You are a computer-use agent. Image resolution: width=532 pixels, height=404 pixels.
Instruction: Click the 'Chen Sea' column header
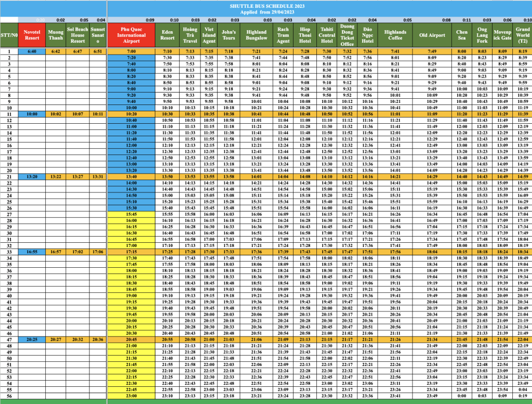pyautogui.click(x=462, y=35)
